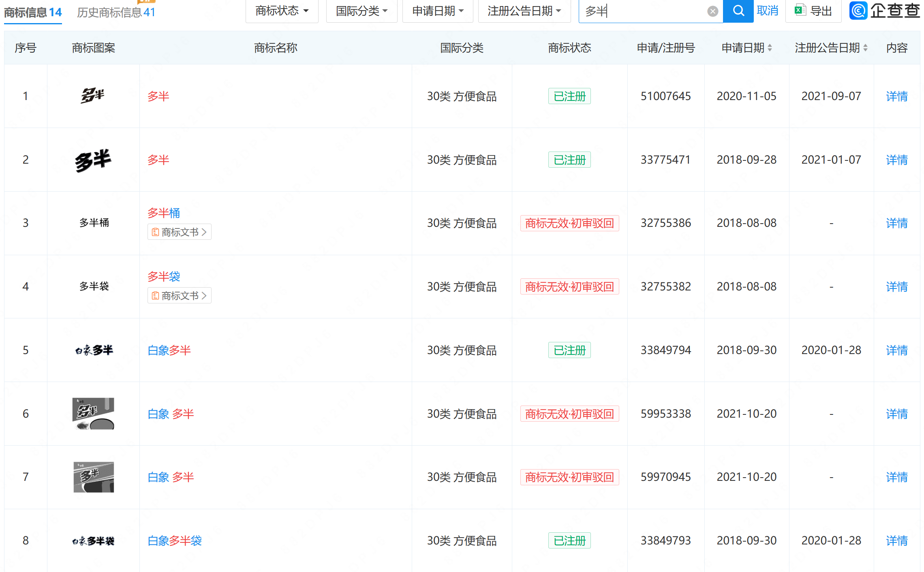The width and height of the screenshot is (924, 572).
Task: Click registration number 51007645
Action: coord(665,96)
